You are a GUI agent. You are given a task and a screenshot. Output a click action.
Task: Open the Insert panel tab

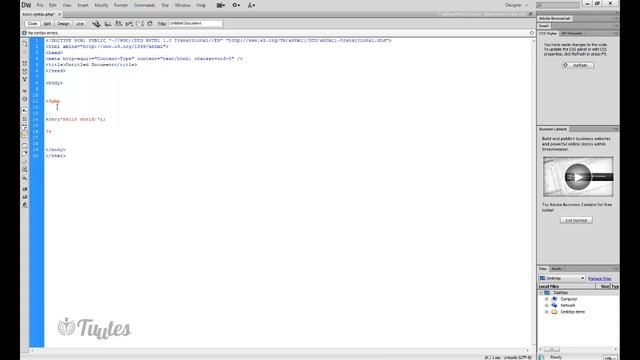pos(544,26)
